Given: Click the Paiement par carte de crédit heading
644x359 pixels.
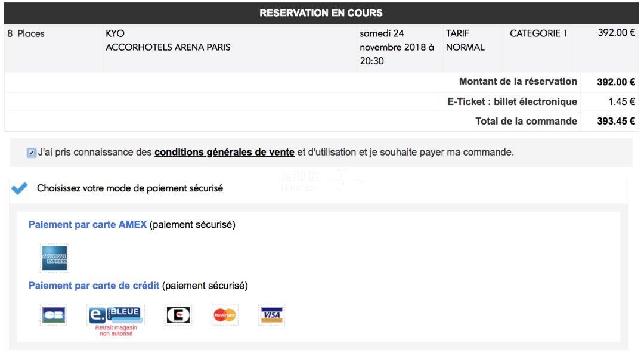Looking at the screenshot, I should click(94, 286).
